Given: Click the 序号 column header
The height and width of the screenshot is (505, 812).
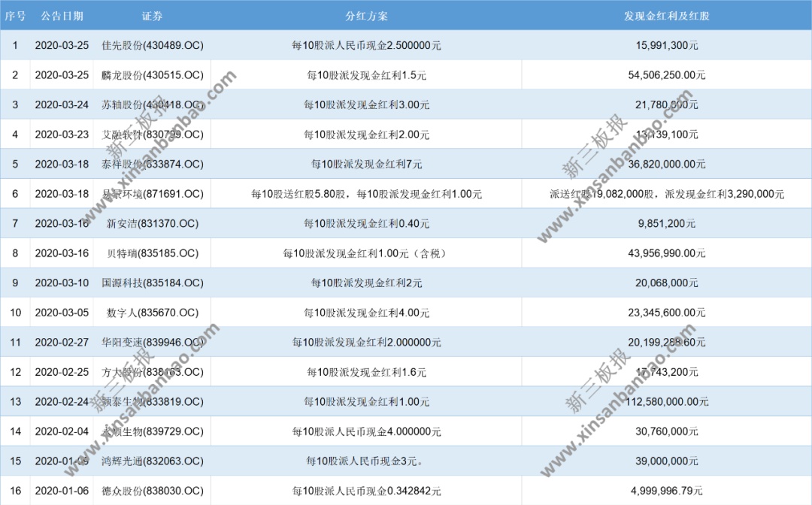Looking at the screenshot, I should pyautogui.click(x=15, y=16).
